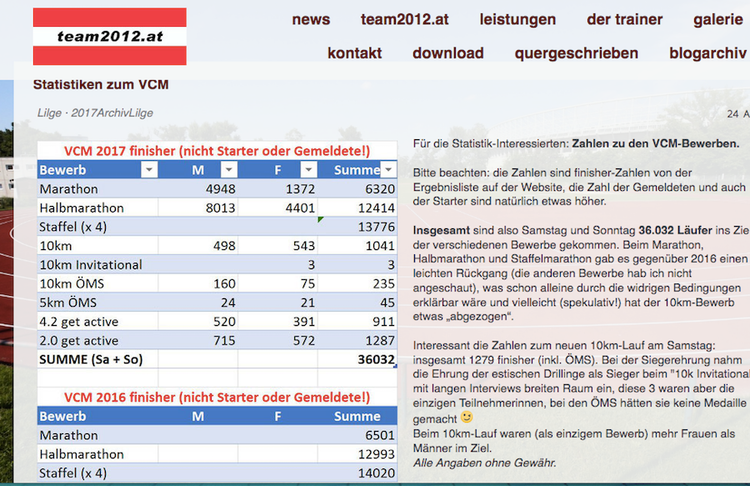Select the Halbmarathon row label in 2017 table
750x486 pixels.
81,208
